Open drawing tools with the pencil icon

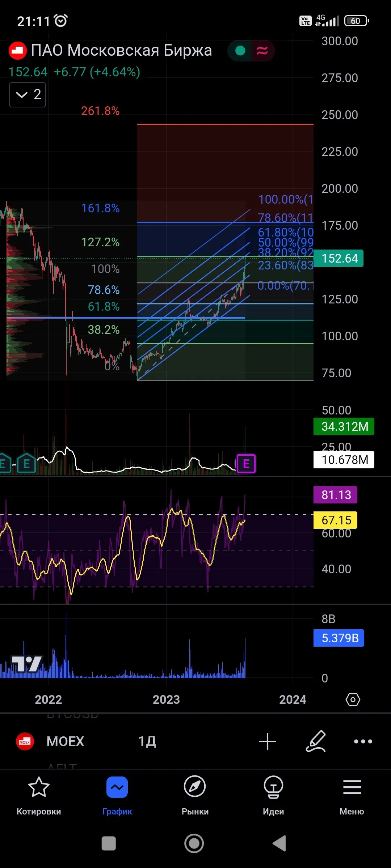(x=316, y=741)
